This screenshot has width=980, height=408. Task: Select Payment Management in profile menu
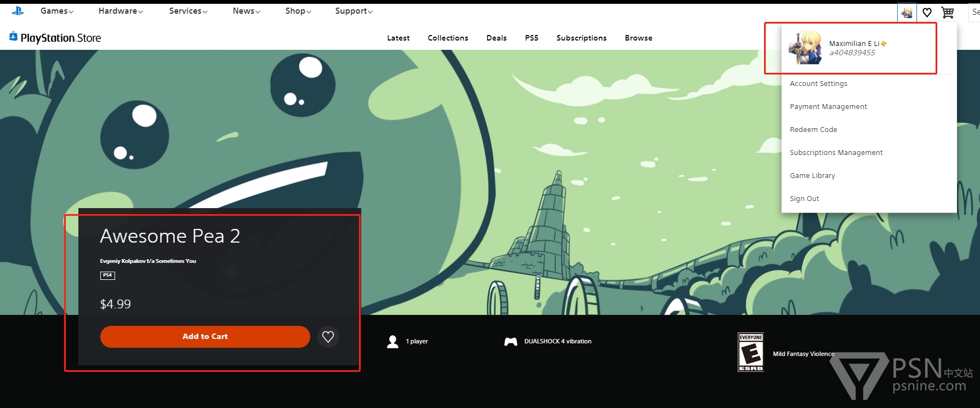tap(828, 107)
